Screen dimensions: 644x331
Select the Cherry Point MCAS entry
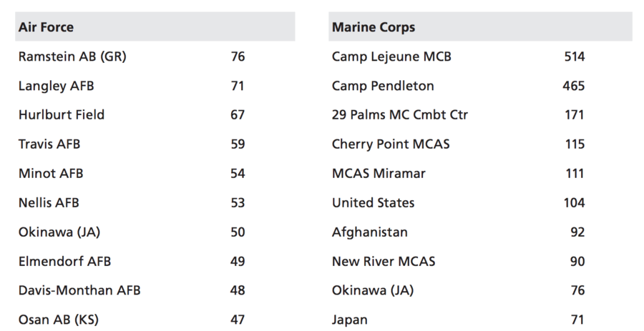pyautogui.click(x=391, y=144)
